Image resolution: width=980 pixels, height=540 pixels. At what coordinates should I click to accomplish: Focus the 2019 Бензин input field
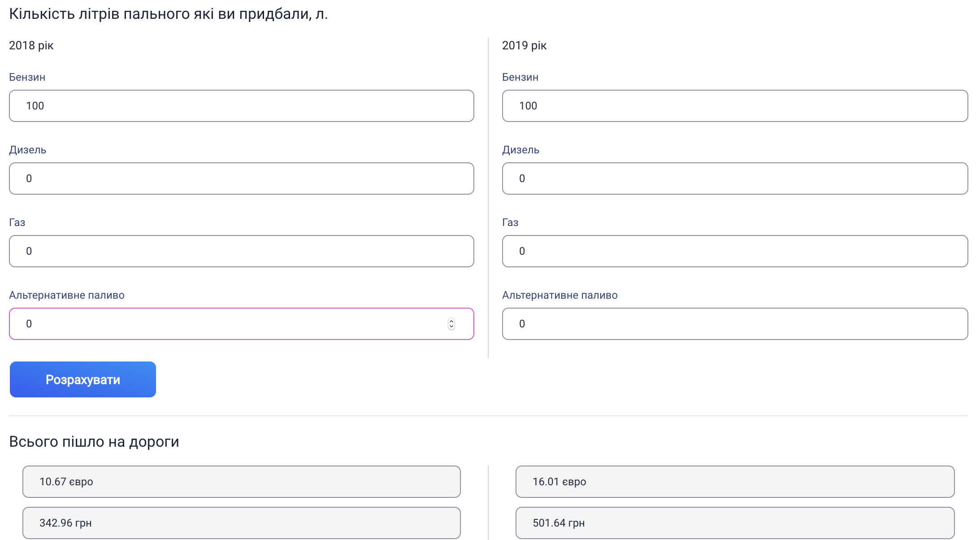pos(734,106)
